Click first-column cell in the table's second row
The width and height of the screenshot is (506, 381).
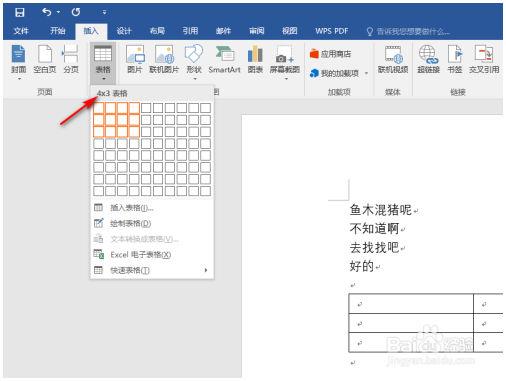(411, 323)
